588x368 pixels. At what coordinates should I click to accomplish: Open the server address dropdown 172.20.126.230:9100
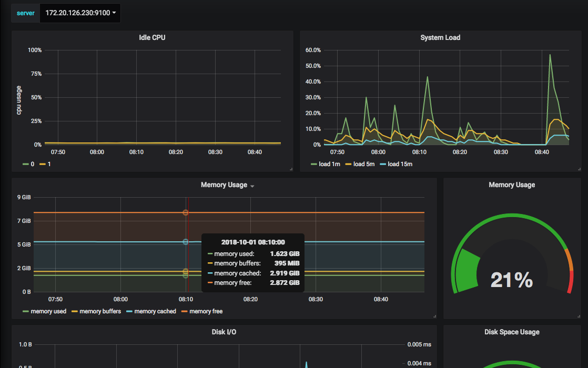pos(80,13)
